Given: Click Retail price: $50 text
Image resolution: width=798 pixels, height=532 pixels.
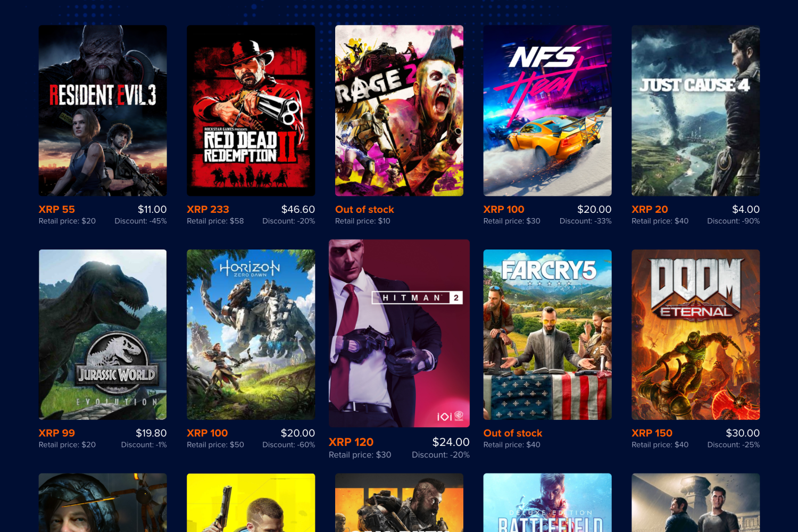Looking at the screenshot, I should pos(215,445).
